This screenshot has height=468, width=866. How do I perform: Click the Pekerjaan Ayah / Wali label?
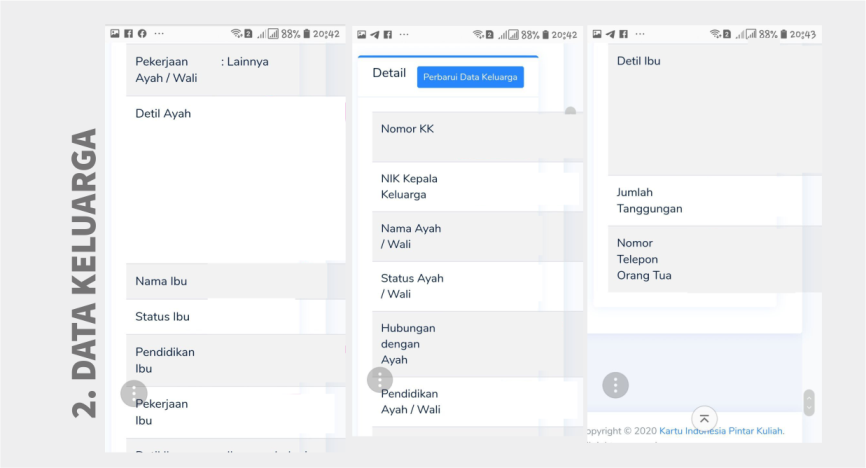click(x=166, y=70)
